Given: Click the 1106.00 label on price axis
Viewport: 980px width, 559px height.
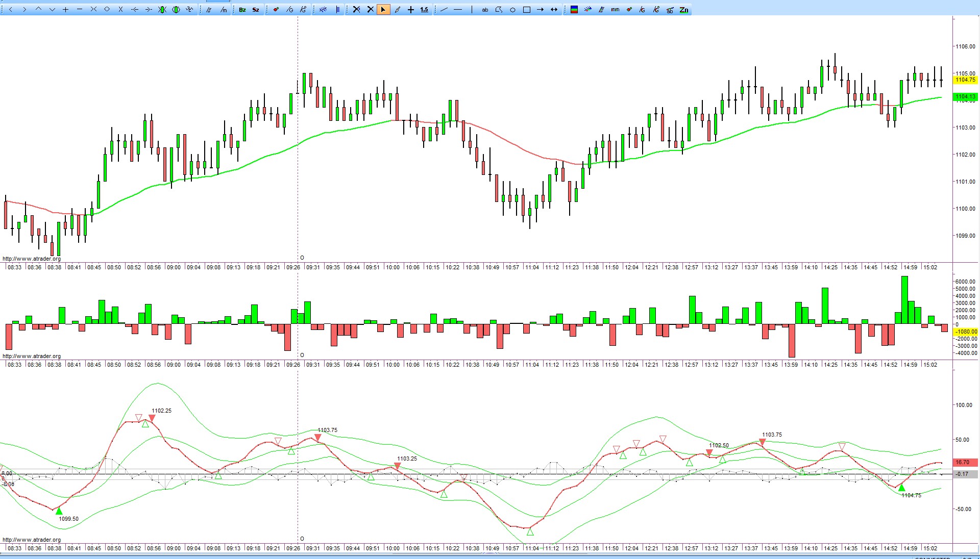Looking at the screenshot, I should [x=965, y=46].
